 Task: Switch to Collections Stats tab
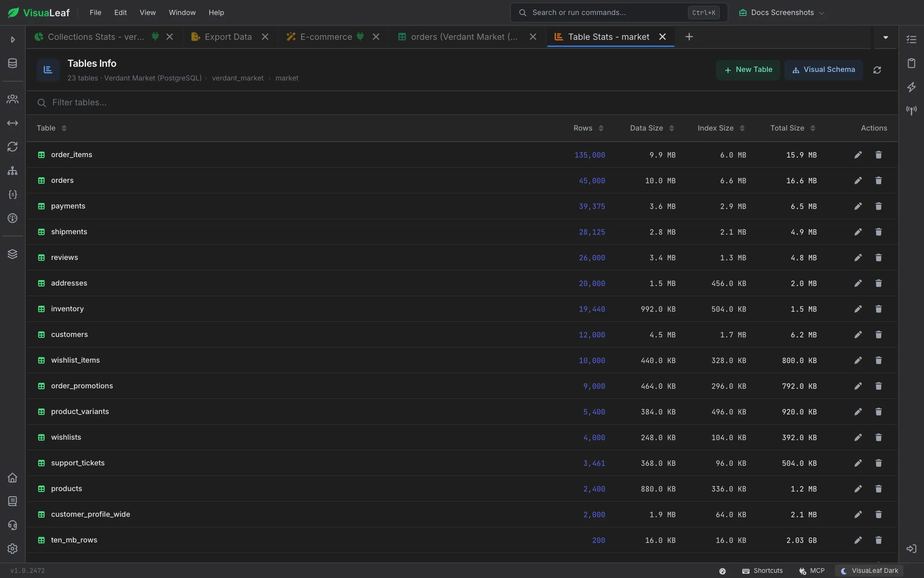pos(96,37)
